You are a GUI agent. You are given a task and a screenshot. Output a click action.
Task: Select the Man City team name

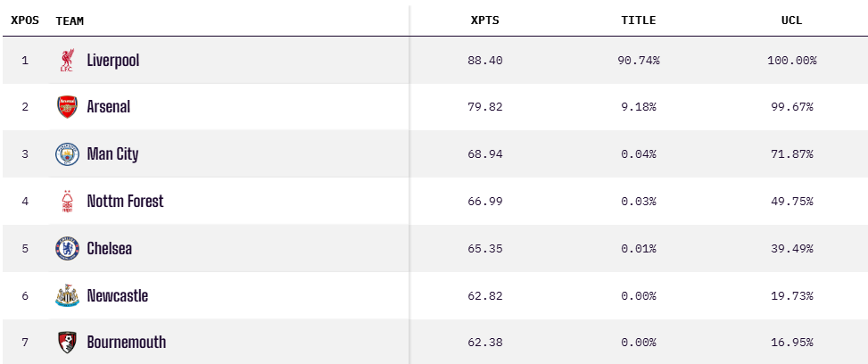pos(112,154)
